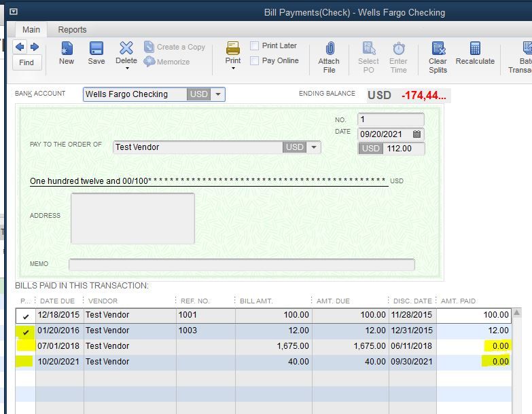This screenshot has width=532, height=414.
Task: Click the discount date 09/30/2021 cell
Action: (x=412, y=362)
